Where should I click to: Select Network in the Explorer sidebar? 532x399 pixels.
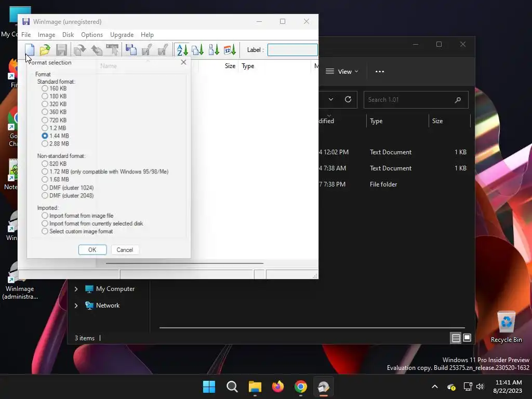[108, 305]
